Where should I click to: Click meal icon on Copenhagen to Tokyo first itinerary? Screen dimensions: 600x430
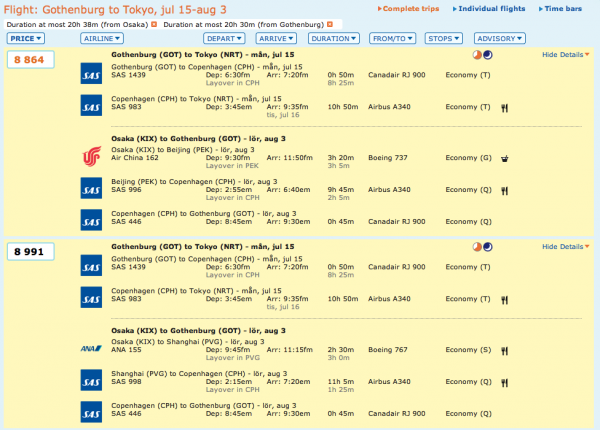click(x=505, y=105)
